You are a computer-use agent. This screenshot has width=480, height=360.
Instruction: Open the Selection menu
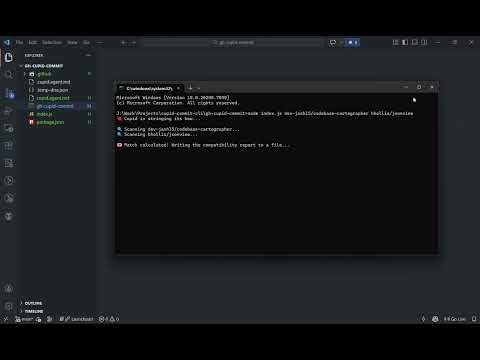[52, 42]
